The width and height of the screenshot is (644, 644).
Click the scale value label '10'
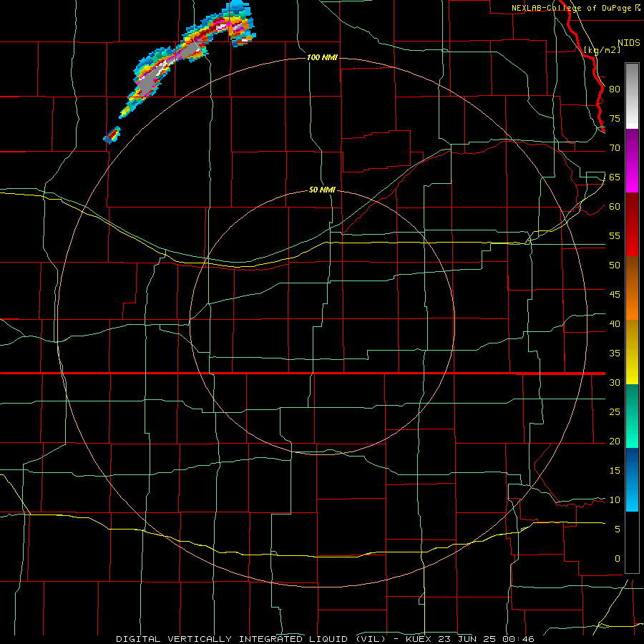coord(615,500)
